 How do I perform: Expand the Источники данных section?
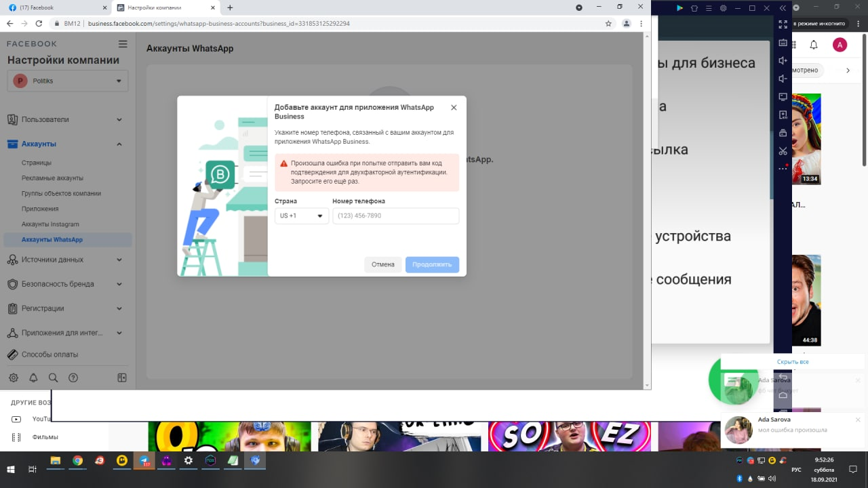pos(66,260)
